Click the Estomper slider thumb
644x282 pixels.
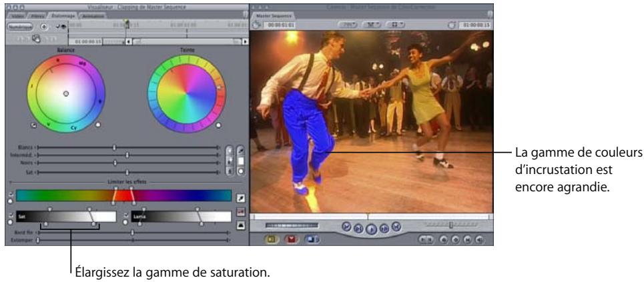[38, 240]
